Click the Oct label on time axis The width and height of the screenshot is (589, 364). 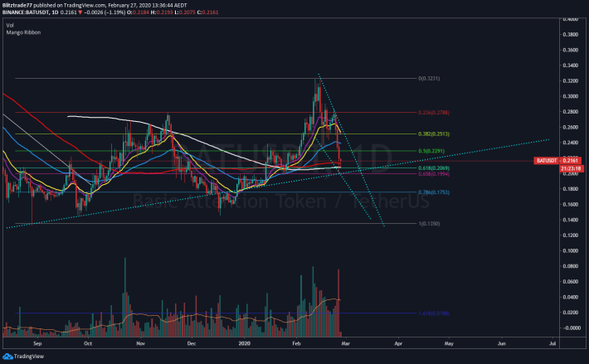[88, 343]
